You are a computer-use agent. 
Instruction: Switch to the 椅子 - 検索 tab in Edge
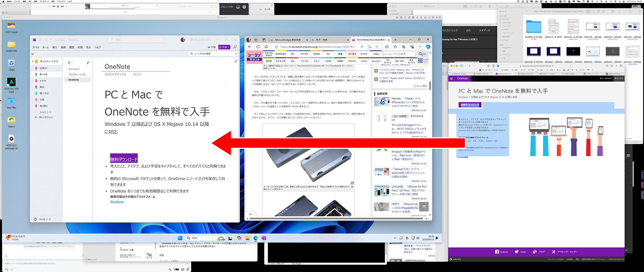point(330,40)
